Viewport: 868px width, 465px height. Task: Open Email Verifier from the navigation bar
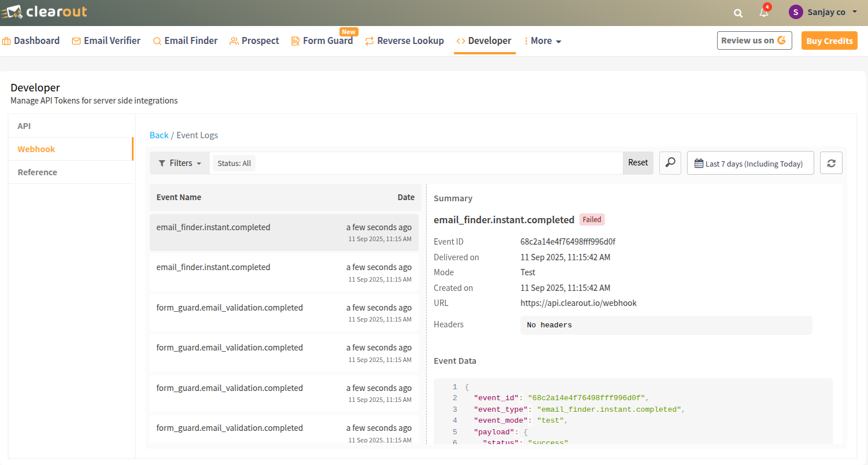106,41
